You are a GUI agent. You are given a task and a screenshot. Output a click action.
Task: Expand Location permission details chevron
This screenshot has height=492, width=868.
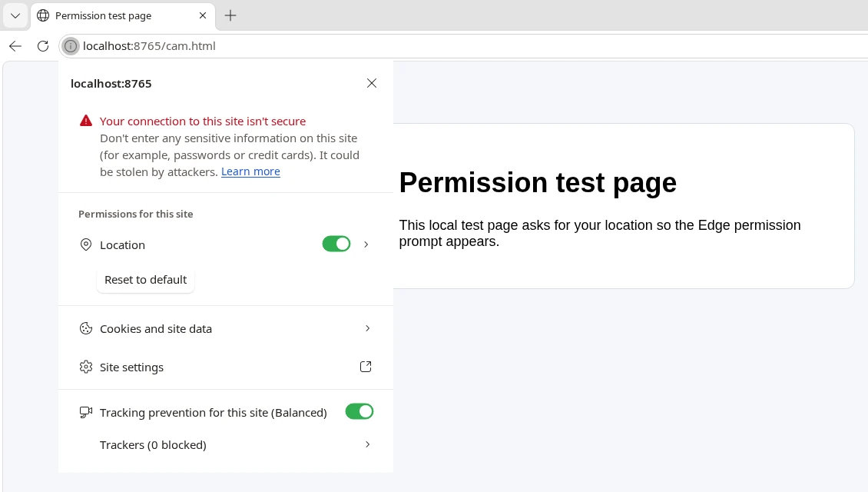point(366,244)
